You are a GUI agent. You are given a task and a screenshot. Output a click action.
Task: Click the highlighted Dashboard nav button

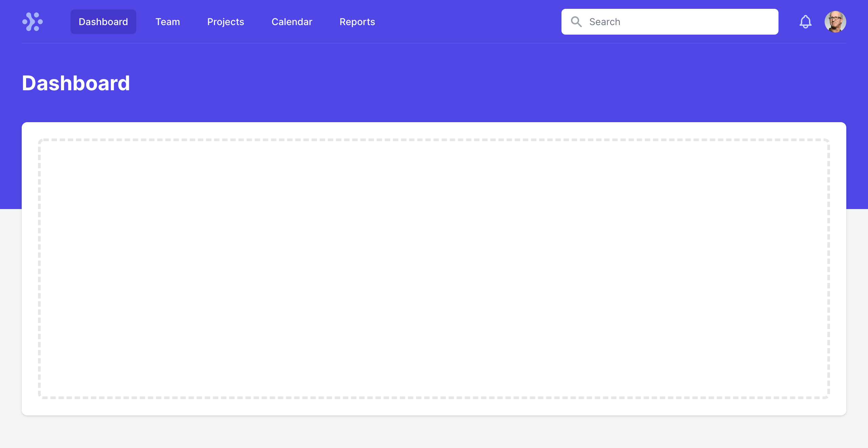click(x=103, y=22)
